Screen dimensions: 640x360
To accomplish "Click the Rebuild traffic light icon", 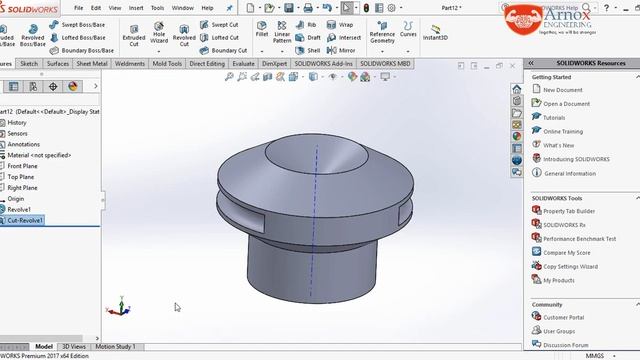I will pos(366,8).
